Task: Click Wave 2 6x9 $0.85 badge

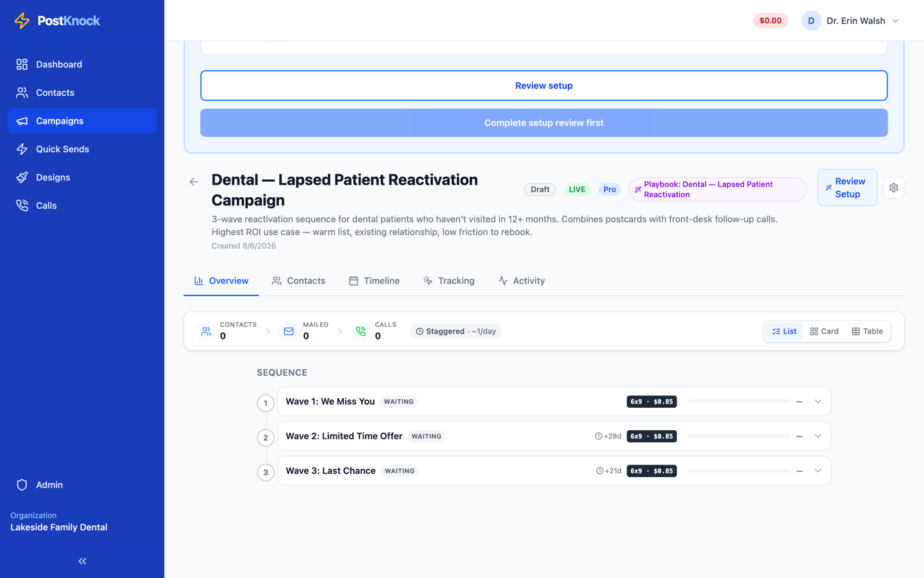Action: pyautogui.click(x=651, y=436)
